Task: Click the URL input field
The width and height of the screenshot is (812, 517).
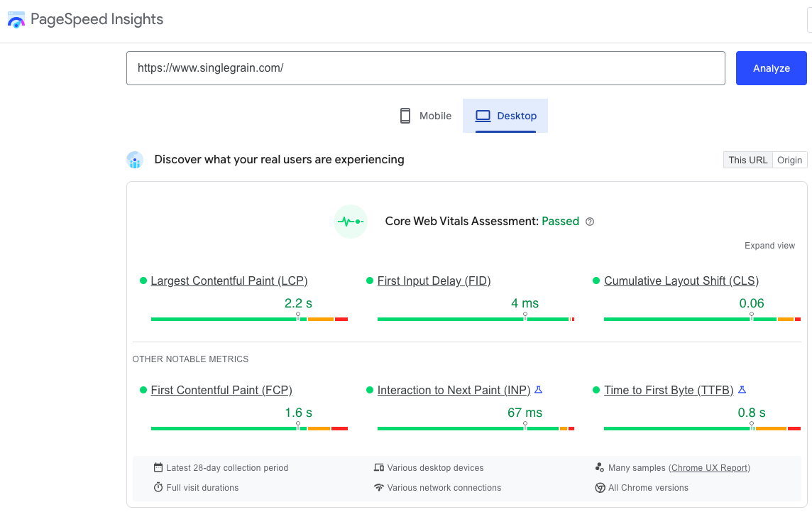Action: pos(426,68)
